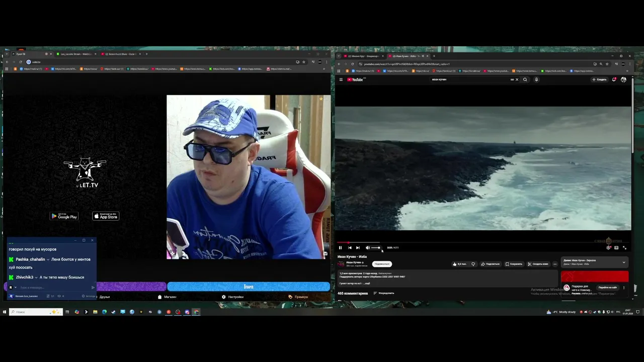Click the chat message input field
The image size is (644, 362).
[54, 288]
